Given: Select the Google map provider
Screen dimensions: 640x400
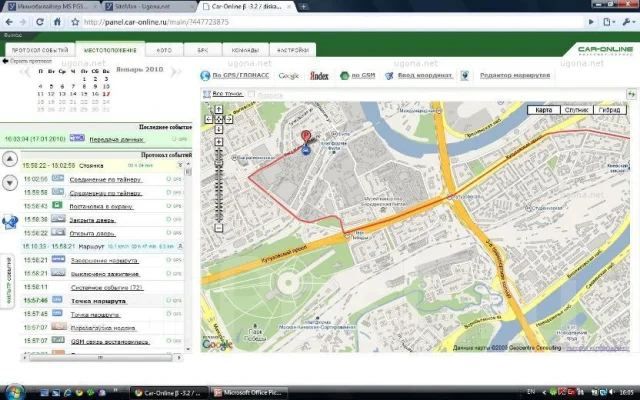Looking at the screenshot, I should pos(289,76).
